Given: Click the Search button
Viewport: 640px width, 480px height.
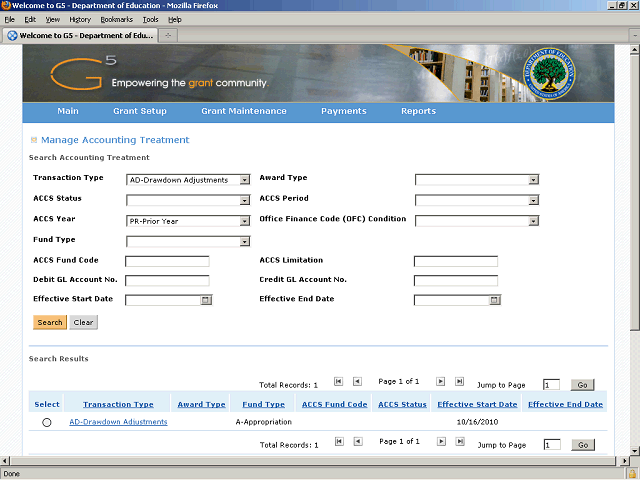Looking at the screenshot, I should tap(50, 322).
